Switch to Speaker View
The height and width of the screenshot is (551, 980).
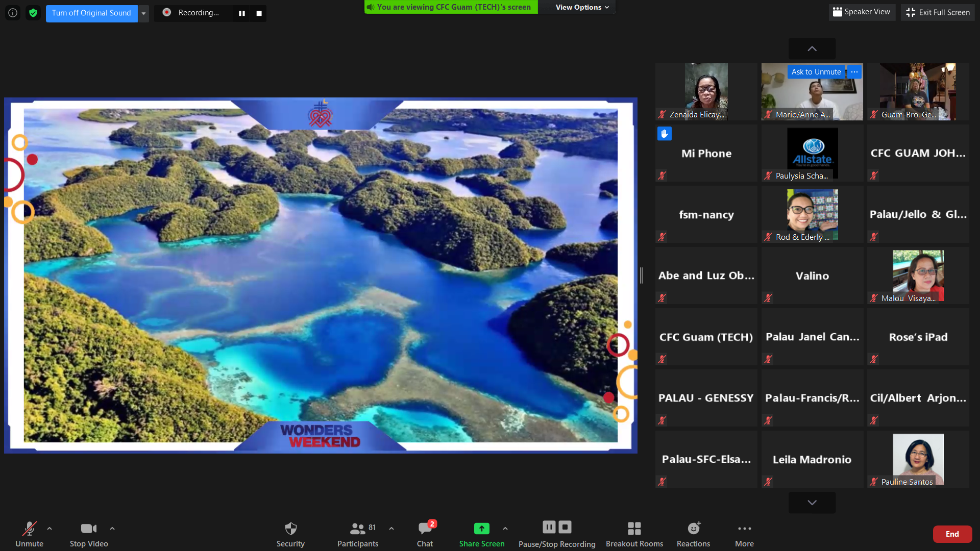click(x=862, y=12)
